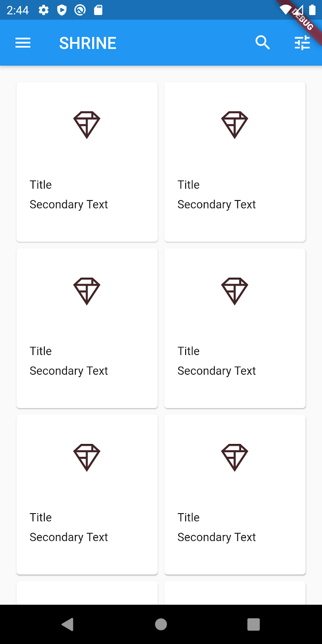Click diamond icon in third-row right card

(235, 457)
